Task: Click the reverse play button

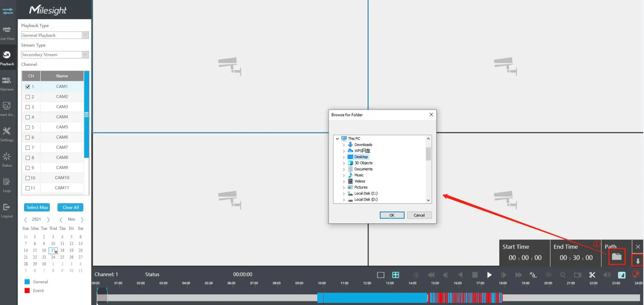Action: [x=460, y=275]
